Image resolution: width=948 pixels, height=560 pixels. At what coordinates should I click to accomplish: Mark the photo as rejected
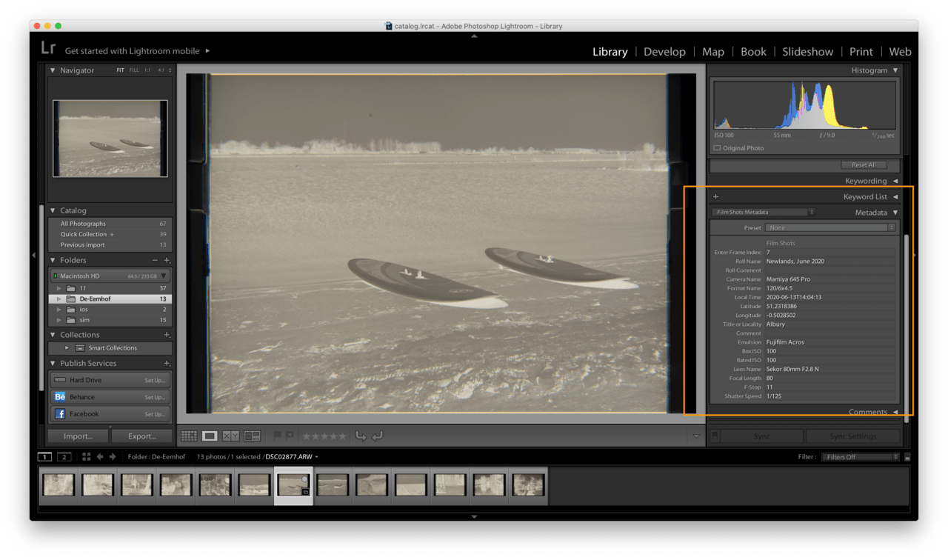click(x=290, y=436)
